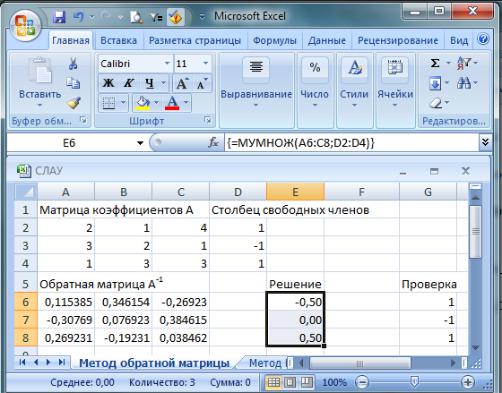
Task: Click the Clear eraser icon
Action: [x=436, y=103]
